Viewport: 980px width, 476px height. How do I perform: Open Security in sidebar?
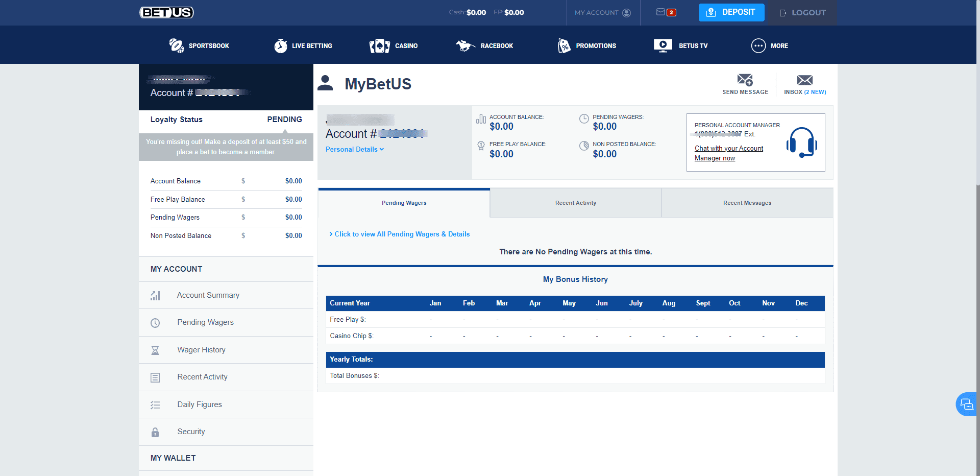(191, 432)
